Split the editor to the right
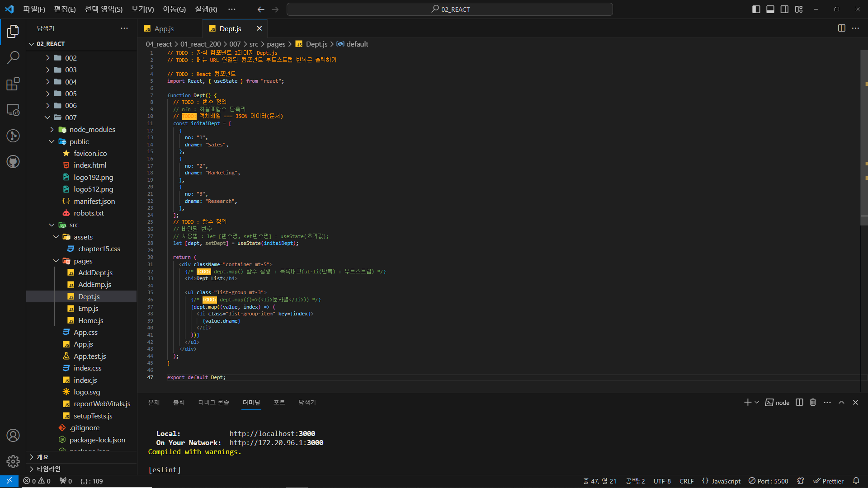 pos(841,28)
